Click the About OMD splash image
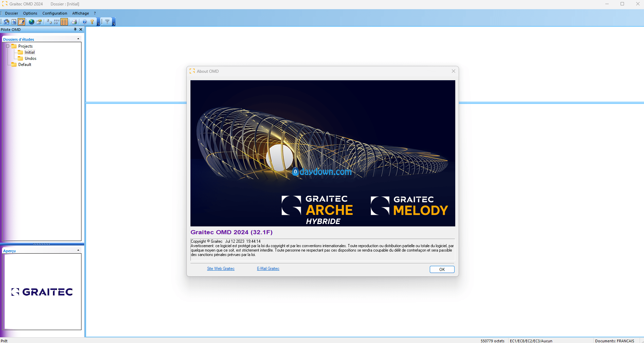Screen dimensions: 644x343 coord(323,153)
